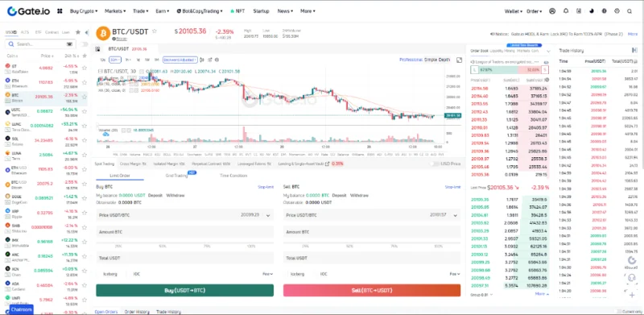
Task: Show favorites via the star in the market tabs
Action: point(78,32)
